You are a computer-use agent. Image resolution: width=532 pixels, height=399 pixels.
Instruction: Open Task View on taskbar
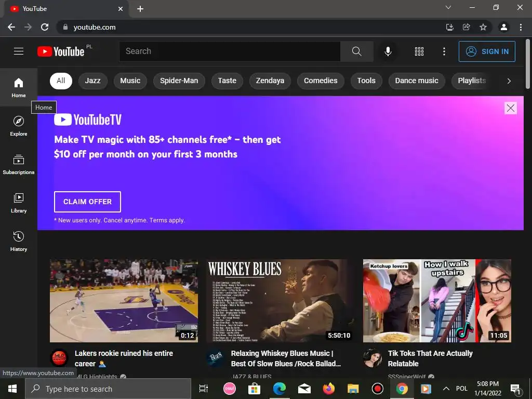204,389
